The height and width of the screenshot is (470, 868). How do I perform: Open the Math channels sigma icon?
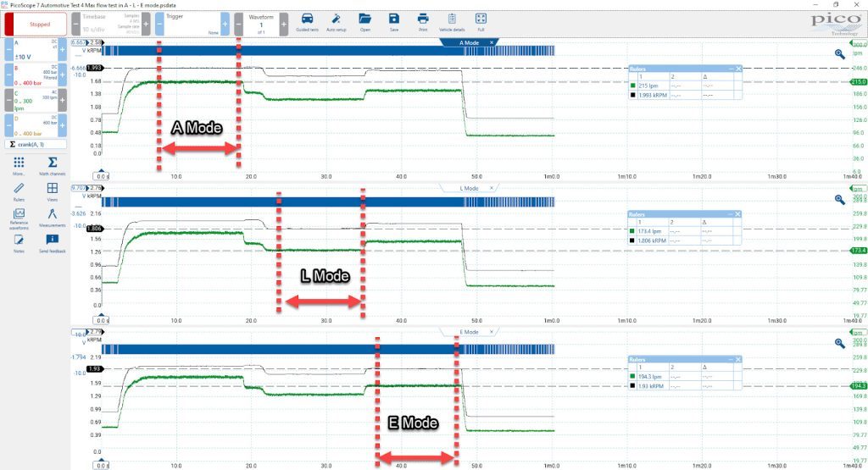[x=52, y=165]
